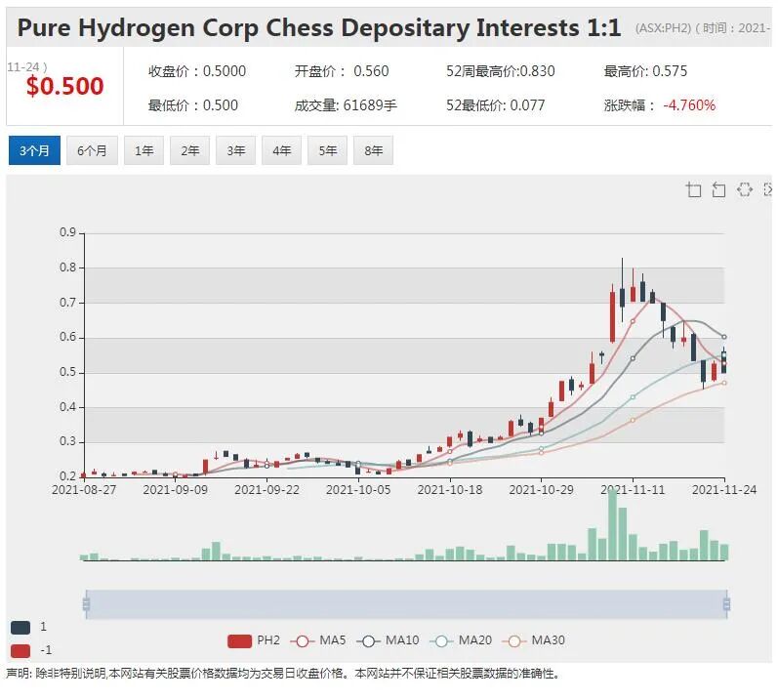Image resolution: width=778 pixels, height=700 pixels.
Task: Toggle the MA30 line legend
Action: point(534,641)
